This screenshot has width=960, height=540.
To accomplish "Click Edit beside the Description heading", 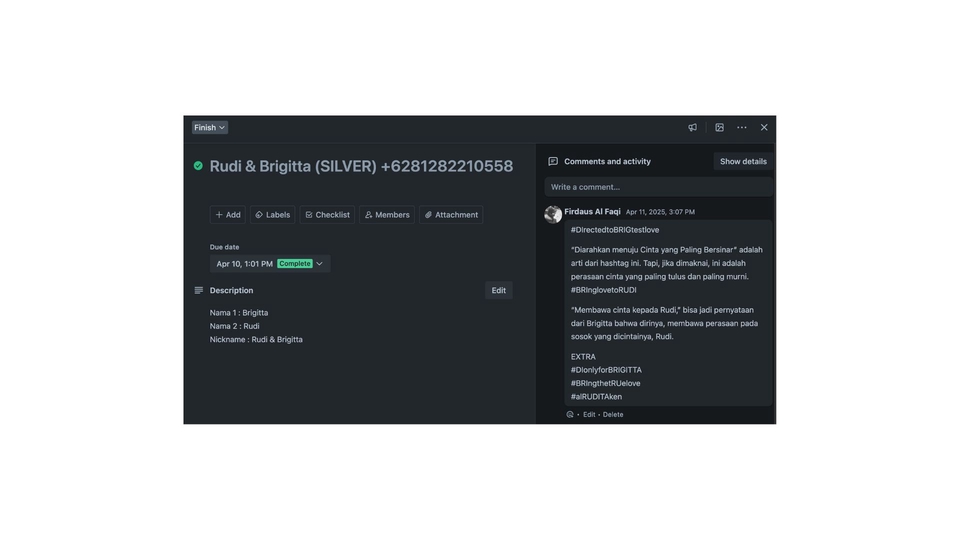I will [x=498, y=291].
